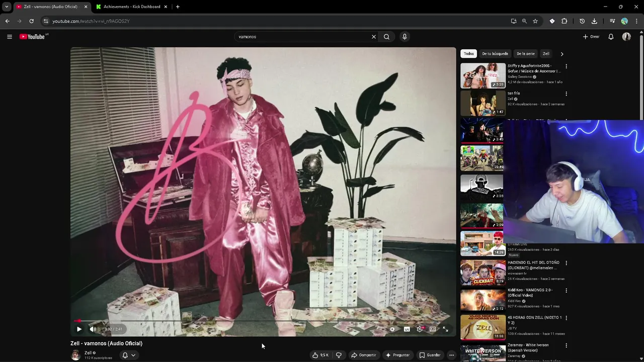Viewport: 644px width, 362px height.
Task: Run search with the magnifier button
Action: coord(386,37)
